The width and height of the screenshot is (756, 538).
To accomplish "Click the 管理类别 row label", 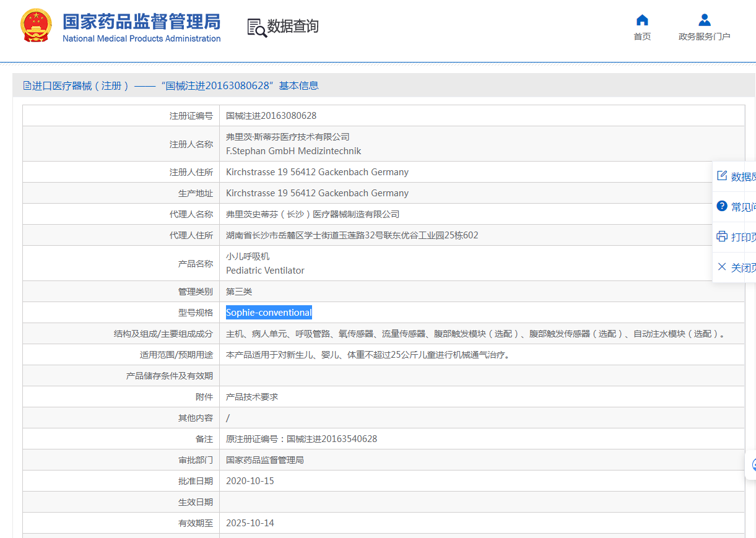I will (196, 292).
